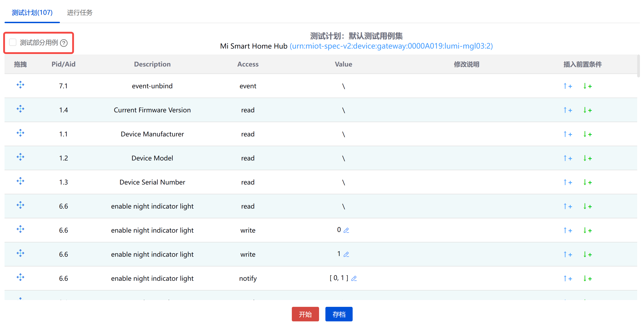The image size is (644, 325).
Task: Insert precondition above Device Serial Number
Action: pos(568,182)
